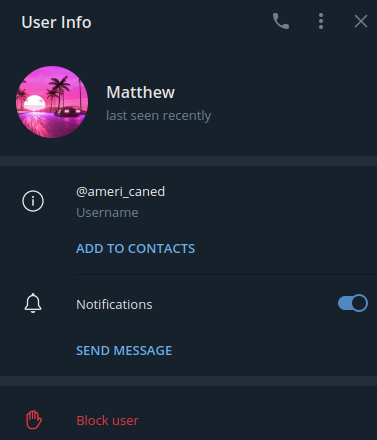Open the three-dot more options menu

click(321, 21)
